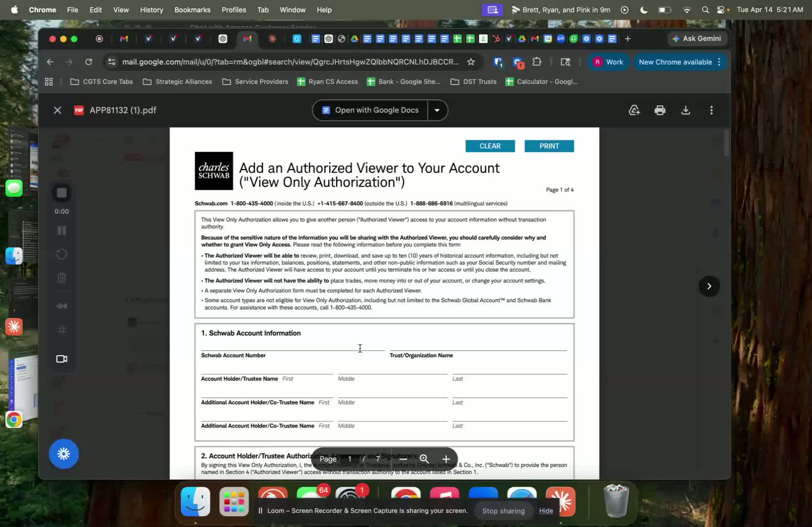Click the blue Loom bubble button
Image resolution: width=812 pixels, height=527 pixels.
64,454
